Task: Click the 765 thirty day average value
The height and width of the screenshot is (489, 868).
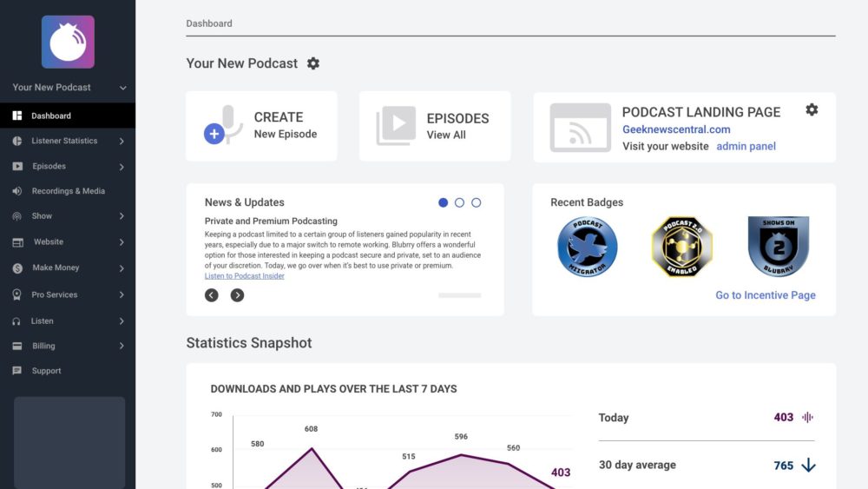Action: pos(783,466)
